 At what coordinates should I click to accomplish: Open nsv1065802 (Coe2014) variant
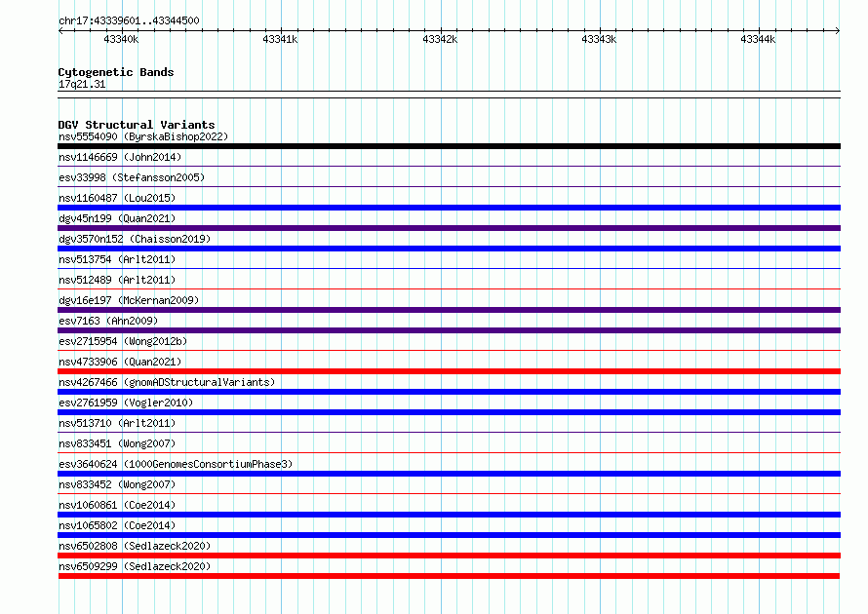pos(117,525)
